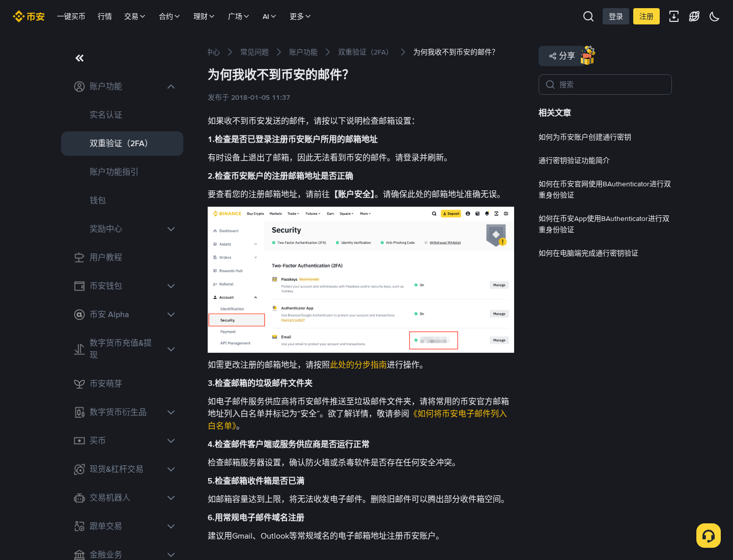Expand the 交易 dropdown in top navigation
The width and height of the screenshot is (733, 560).
click(x=135, y=16)
